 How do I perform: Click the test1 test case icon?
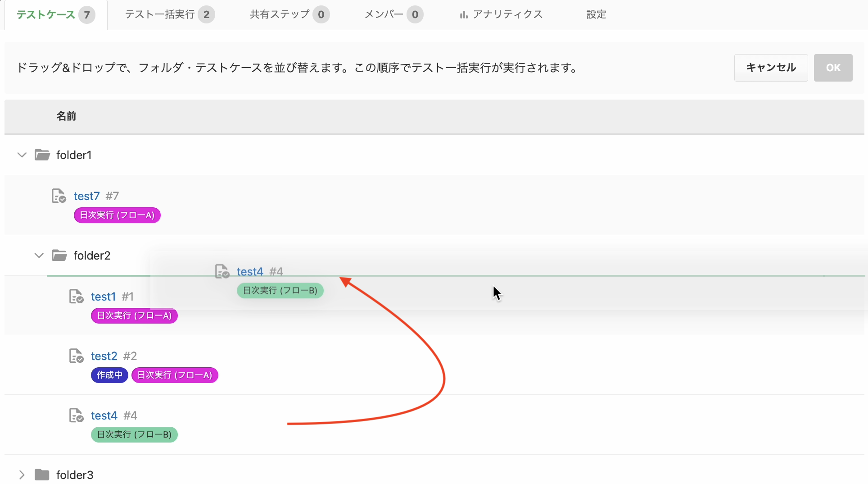pos(77,297)
